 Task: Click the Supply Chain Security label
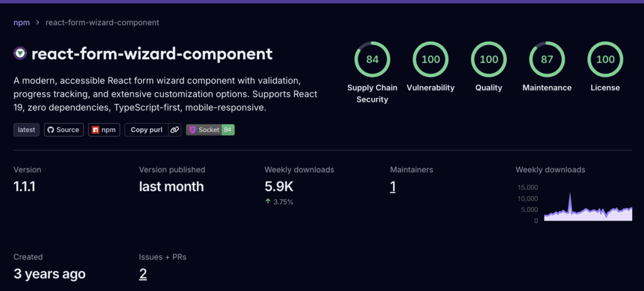[x=372, y=94]
